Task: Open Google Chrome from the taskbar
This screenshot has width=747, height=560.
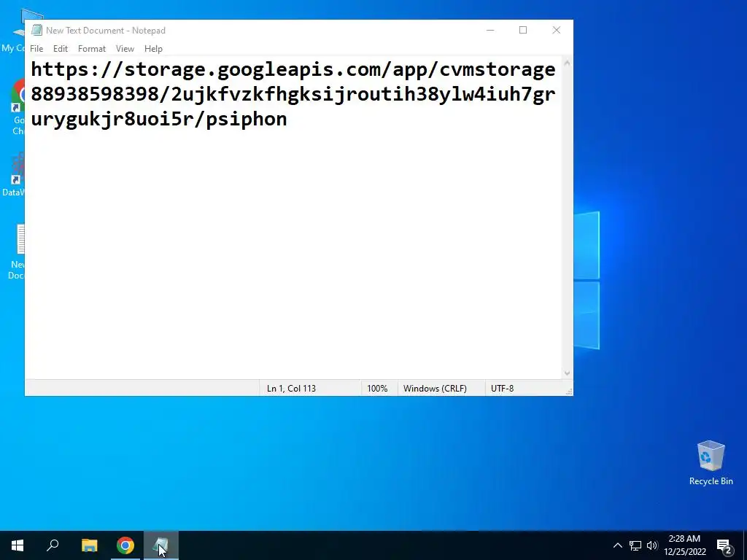Action: click(125, 545)
